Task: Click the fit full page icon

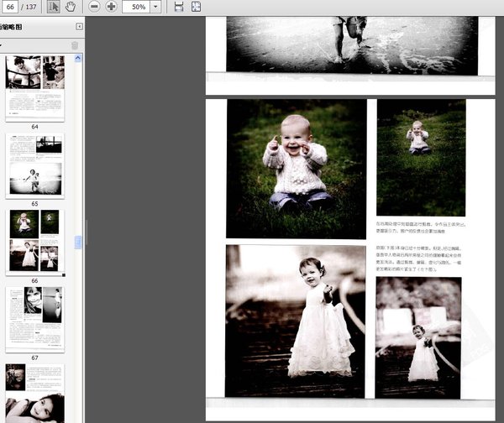Action: click(x=196, y=7)
